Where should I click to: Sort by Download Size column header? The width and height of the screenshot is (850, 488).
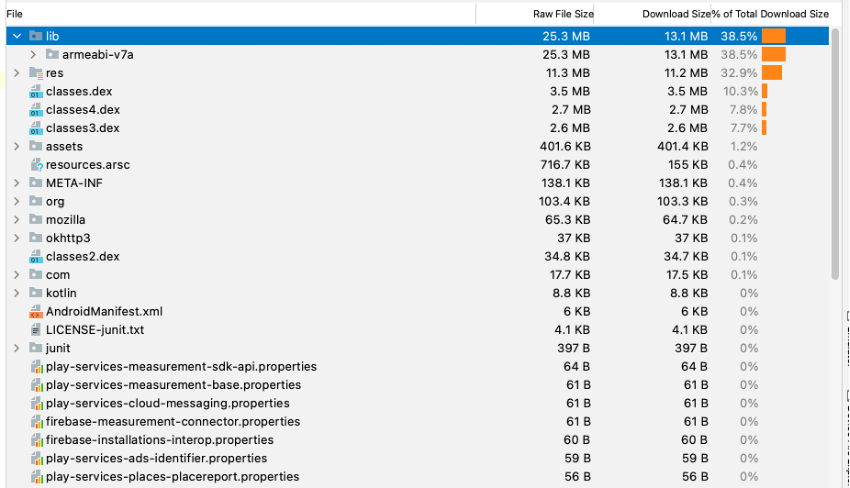tap(652, 14)
